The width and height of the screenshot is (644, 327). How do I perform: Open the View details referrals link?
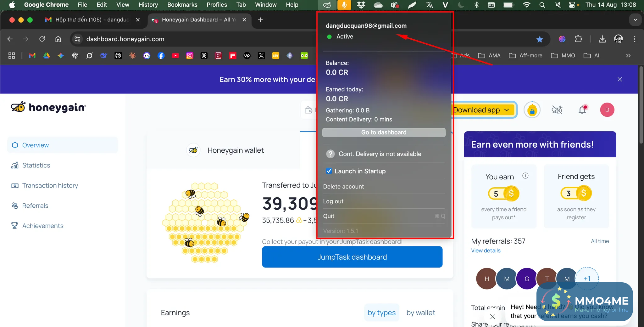486,251
